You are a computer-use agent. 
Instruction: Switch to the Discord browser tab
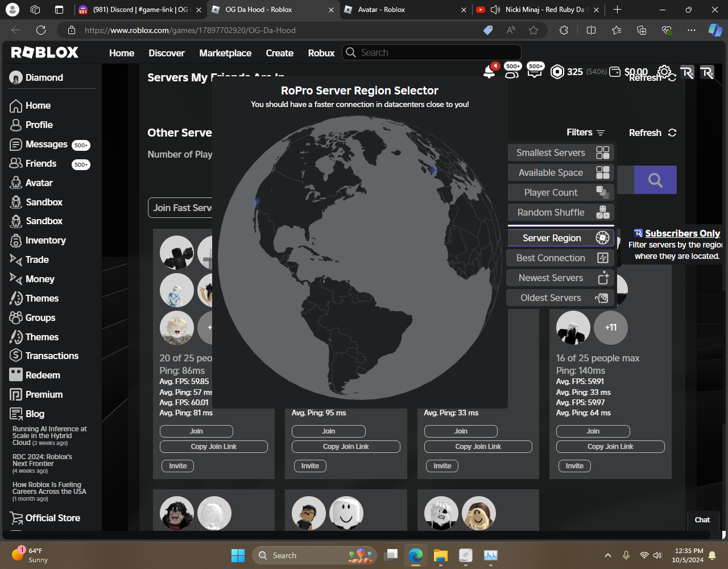point(140,10)
